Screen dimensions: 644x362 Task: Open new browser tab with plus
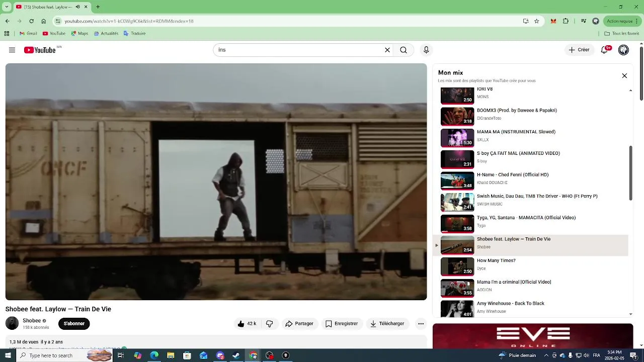tap(98, 7)
